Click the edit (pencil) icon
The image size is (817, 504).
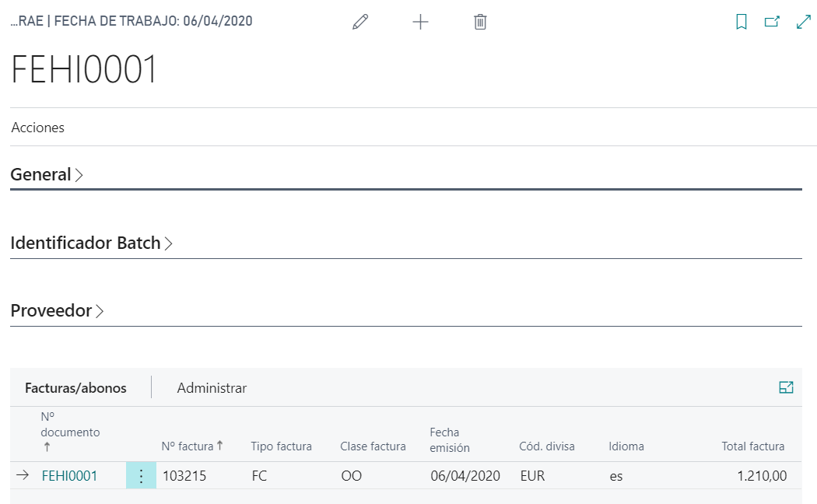359,21
